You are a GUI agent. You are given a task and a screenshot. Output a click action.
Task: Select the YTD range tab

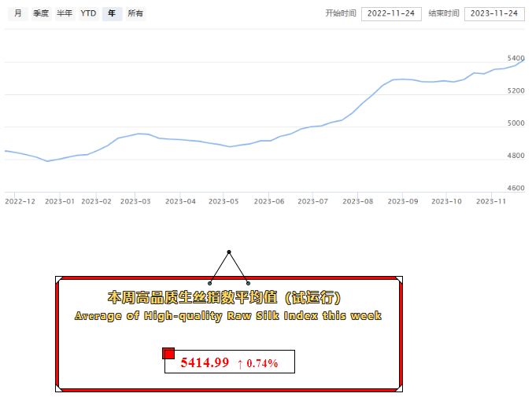tap(88, 13)
